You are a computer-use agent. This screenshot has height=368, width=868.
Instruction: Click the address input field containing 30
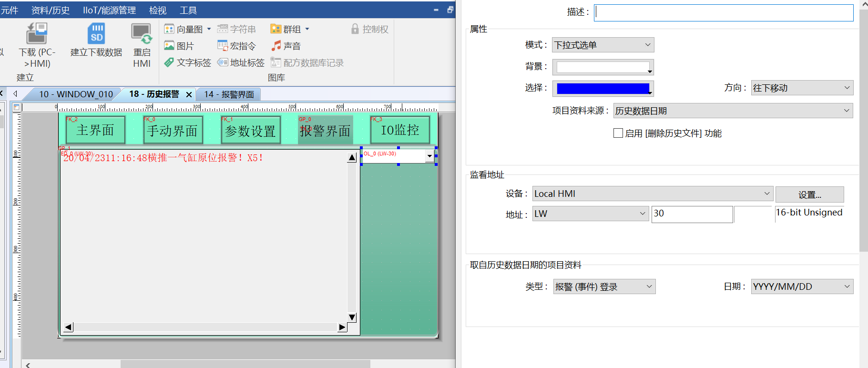(692, 214)
